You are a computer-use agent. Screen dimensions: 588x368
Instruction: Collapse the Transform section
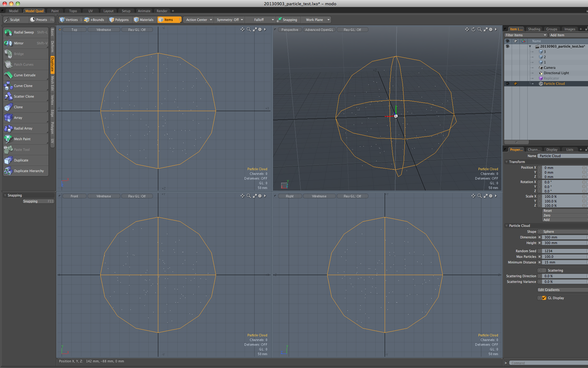click(507, 162)
